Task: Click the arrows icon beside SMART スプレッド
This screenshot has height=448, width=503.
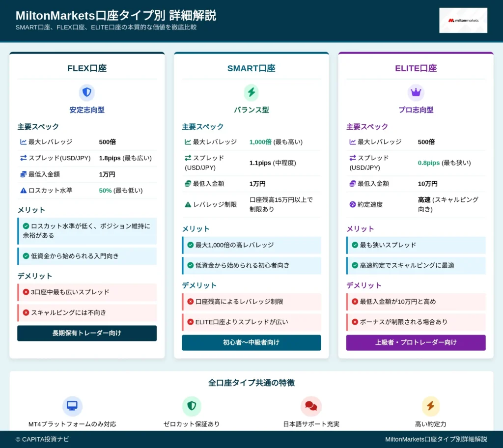Action: [x=188, y=158]
